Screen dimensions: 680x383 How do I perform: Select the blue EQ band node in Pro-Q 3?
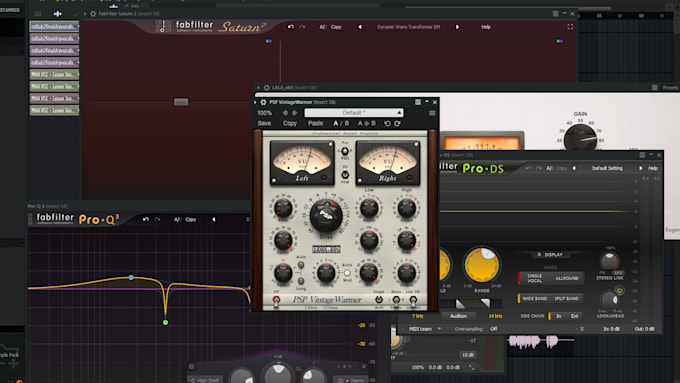pyautogui.click(x=131, y=277)
